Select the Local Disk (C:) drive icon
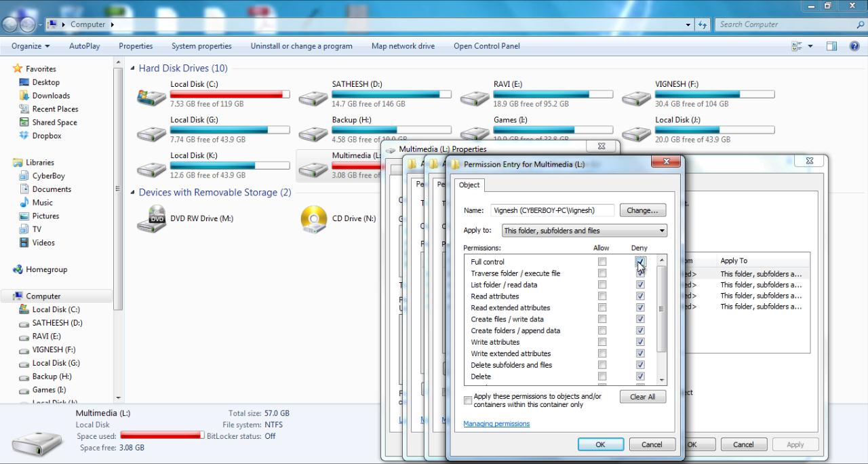The width and height of the screenshot is (868, 464). (151, 97)
